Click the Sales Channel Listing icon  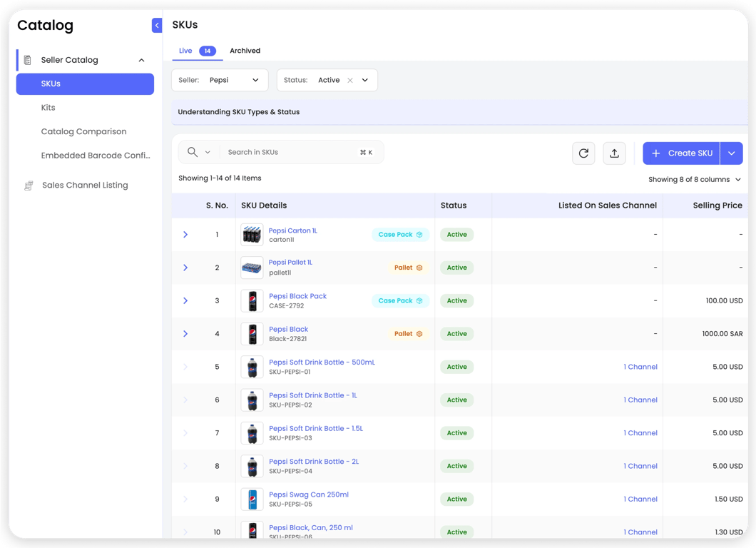[x=29, y=186]
